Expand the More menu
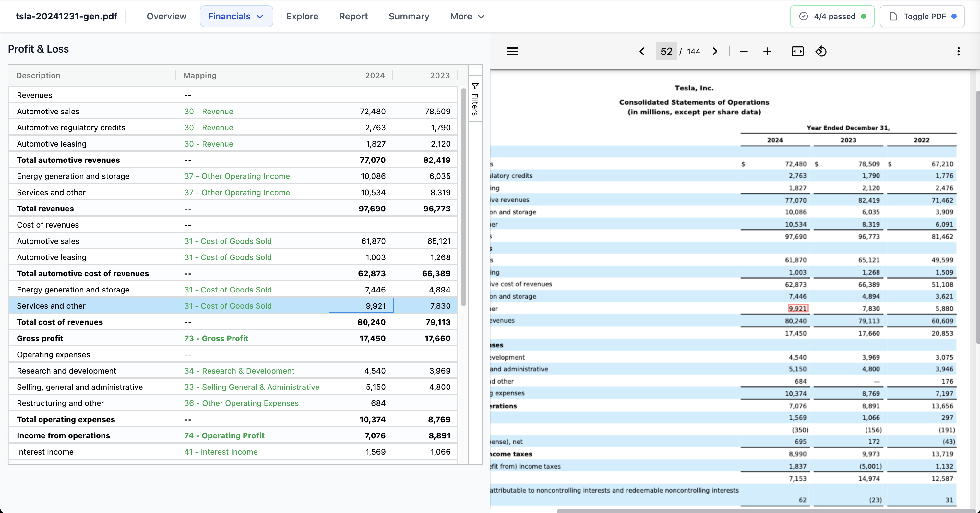 pyautogui.click(x=467, y=16)
